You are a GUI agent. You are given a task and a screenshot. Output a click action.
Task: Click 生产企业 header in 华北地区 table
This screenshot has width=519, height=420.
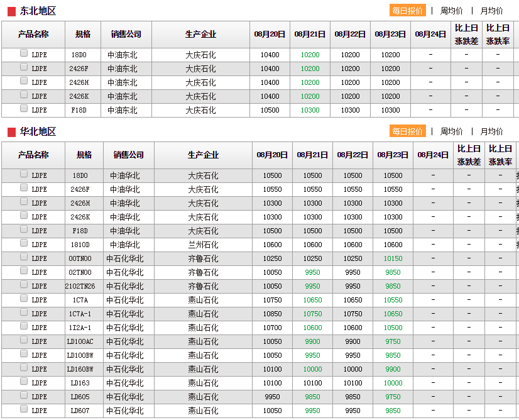click(203, 155)
